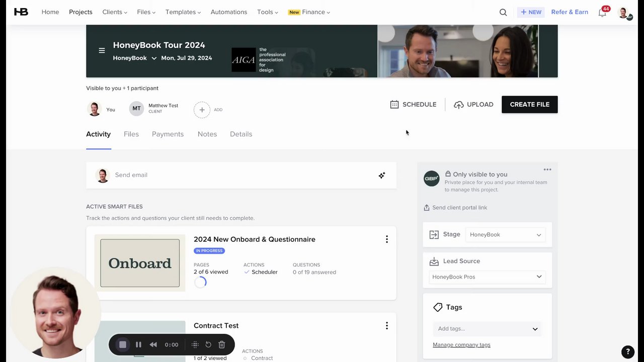Click the Contract action item
Screen dimensions: 644x362
(x=258, y=358)
